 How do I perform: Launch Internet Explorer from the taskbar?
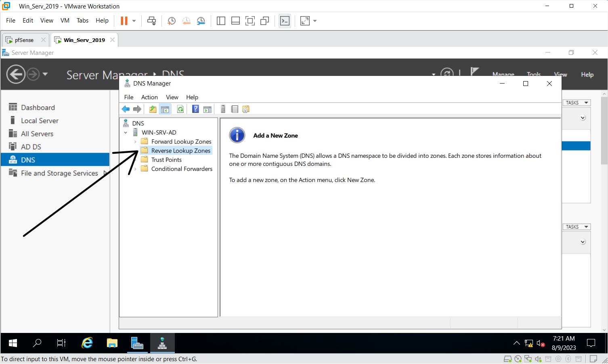pos(87,343)
